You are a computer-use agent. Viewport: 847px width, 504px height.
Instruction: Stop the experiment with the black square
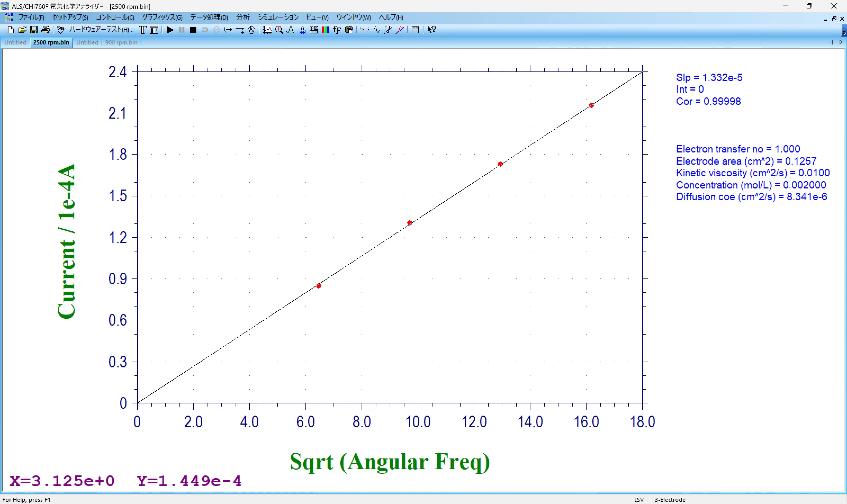(193, 30)
